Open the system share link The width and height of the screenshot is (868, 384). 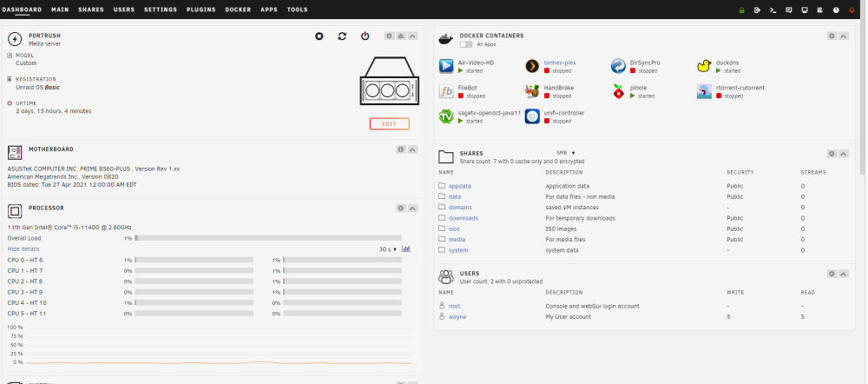tap(457, 250)
